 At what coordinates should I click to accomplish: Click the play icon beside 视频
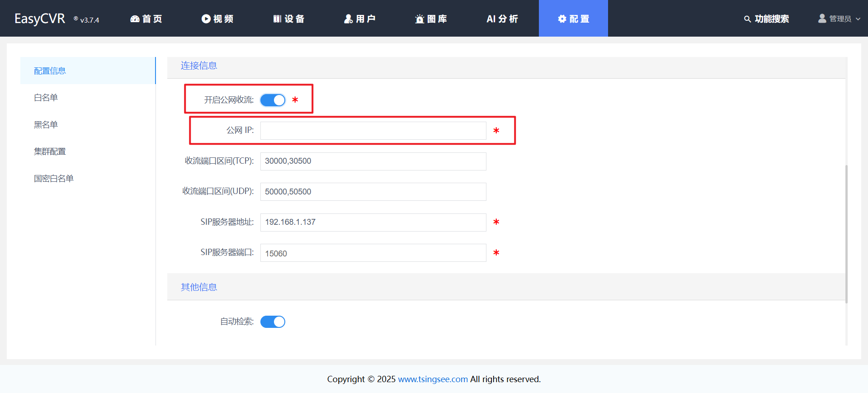(x=206, y=19)
